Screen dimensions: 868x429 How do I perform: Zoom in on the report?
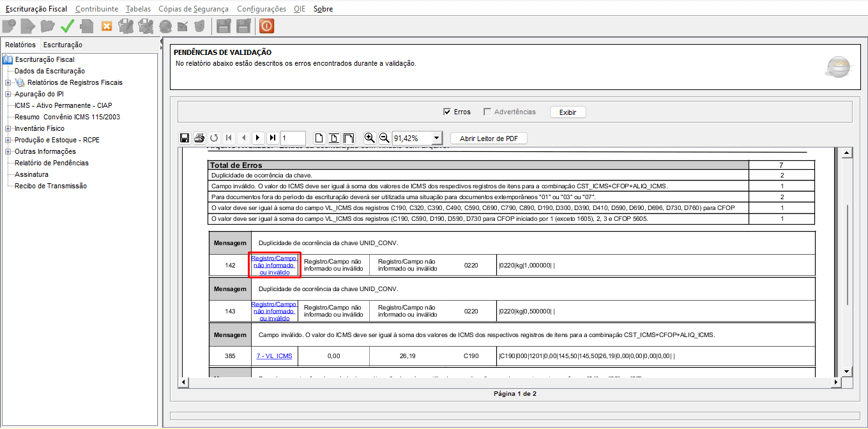tap(369, 138)
